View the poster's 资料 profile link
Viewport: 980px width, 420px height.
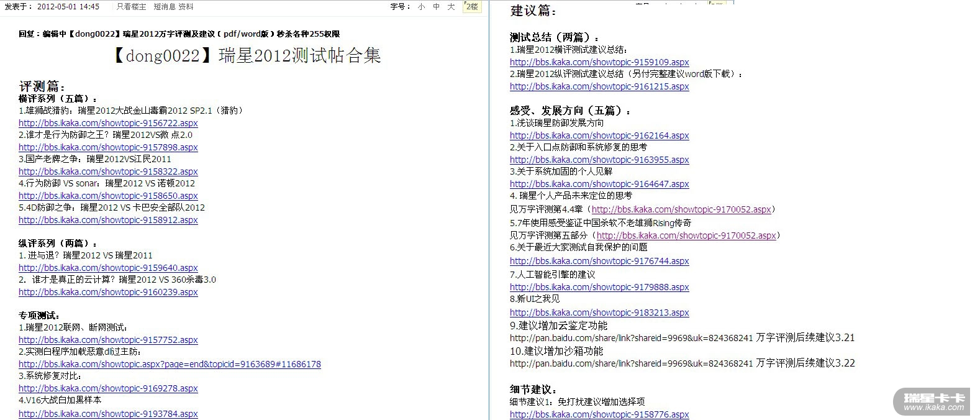pyautogui.click(x=186, y=7)
